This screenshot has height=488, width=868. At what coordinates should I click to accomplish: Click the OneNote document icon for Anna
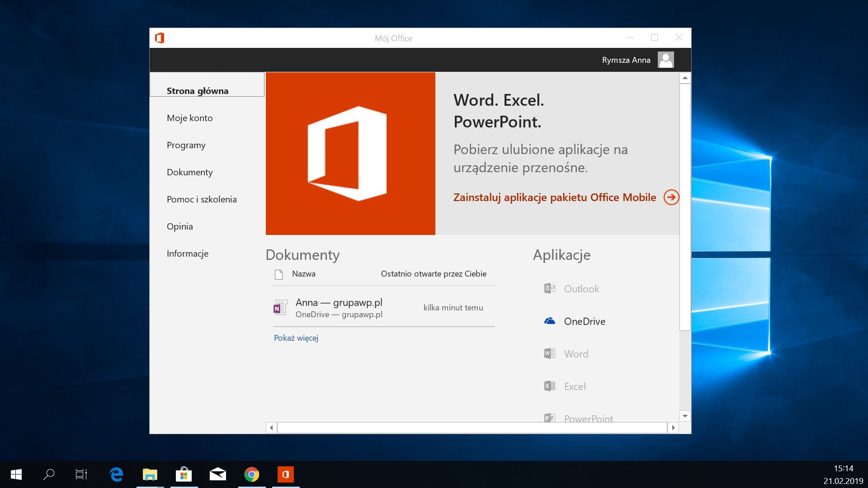pyautogui.click(x=280, y=308)
